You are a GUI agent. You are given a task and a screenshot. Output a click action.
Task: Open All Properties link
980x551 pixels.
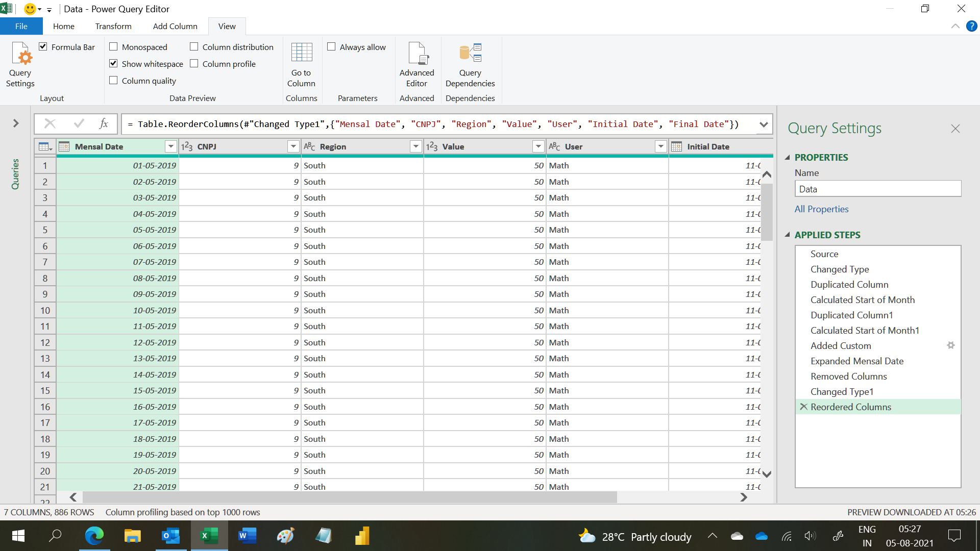click(x=821, y=209)
